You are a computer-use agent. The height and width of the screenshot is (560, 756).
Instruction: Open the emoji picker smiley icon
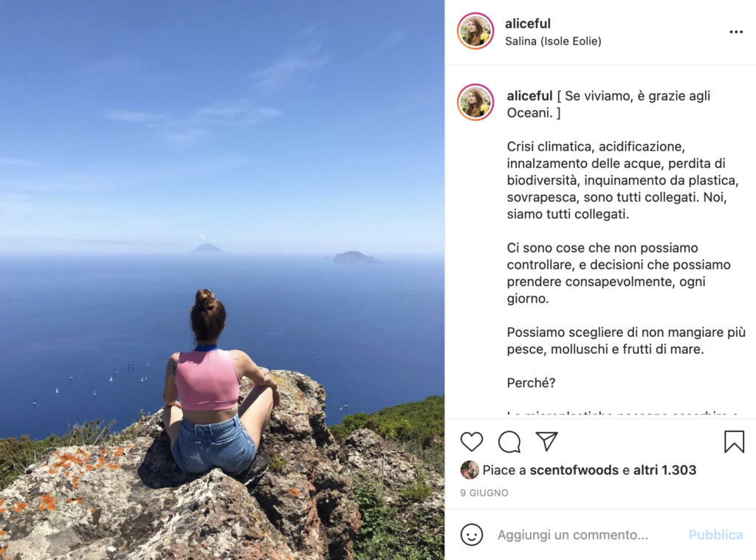click(x=471, y=535)
